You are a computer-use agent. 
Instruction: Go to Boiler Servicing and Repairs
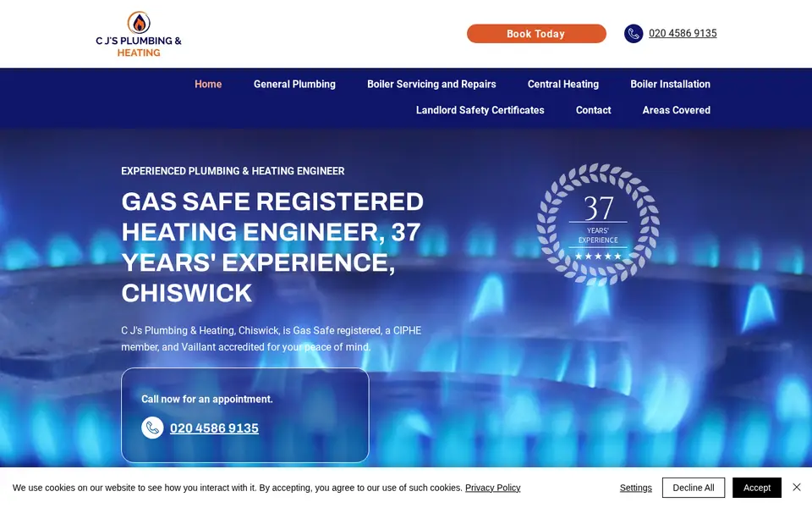click(x=431, y=84)
